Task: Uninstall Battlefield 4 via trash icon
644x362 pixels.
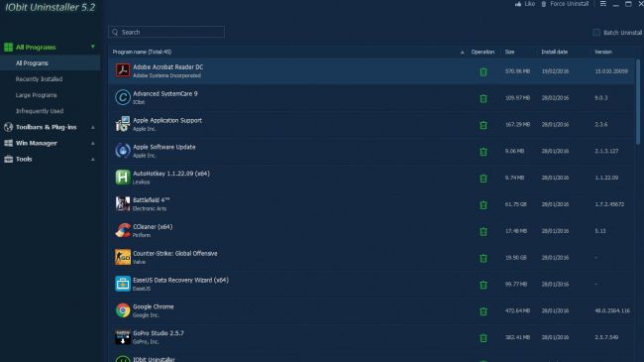Action: [483, 205]
